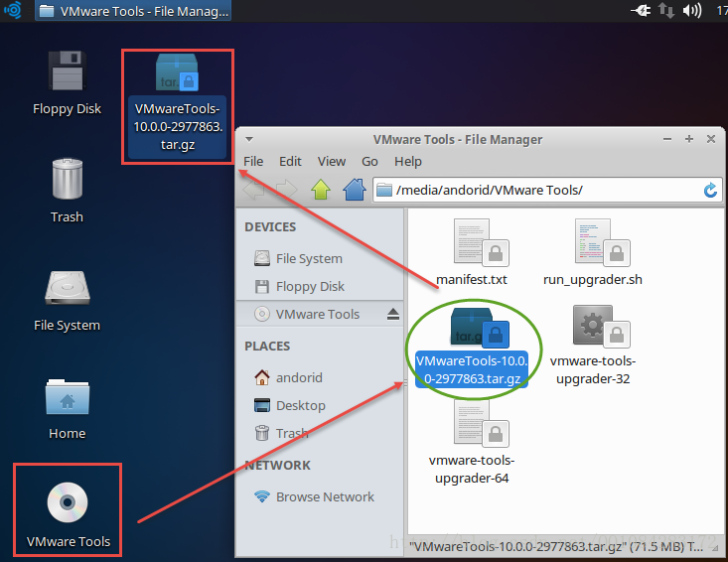This screenshot has height=562, width=728.
Task: Open the volume indicator in the top panel
Action: tap(692, 10)
